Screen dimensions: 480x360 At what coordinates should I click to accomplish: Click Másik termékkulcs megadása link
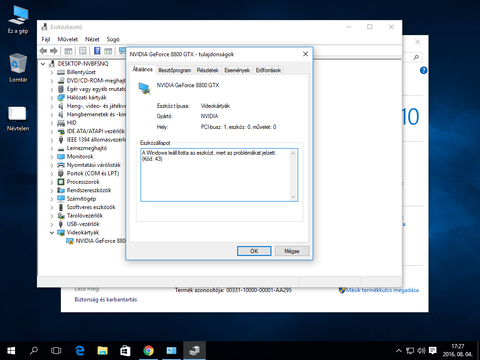click(x=382, y=290)
